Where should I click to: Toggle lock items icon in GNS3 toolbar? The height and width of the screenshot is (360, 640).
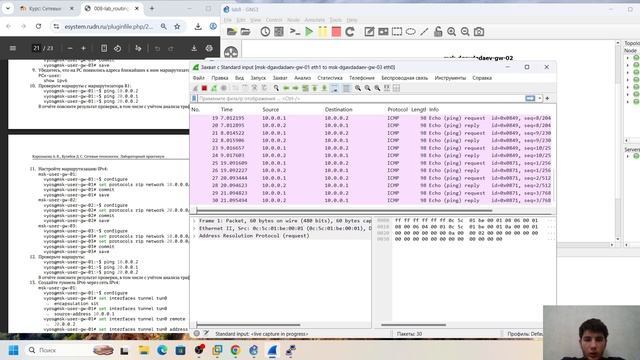pos(438,31)
